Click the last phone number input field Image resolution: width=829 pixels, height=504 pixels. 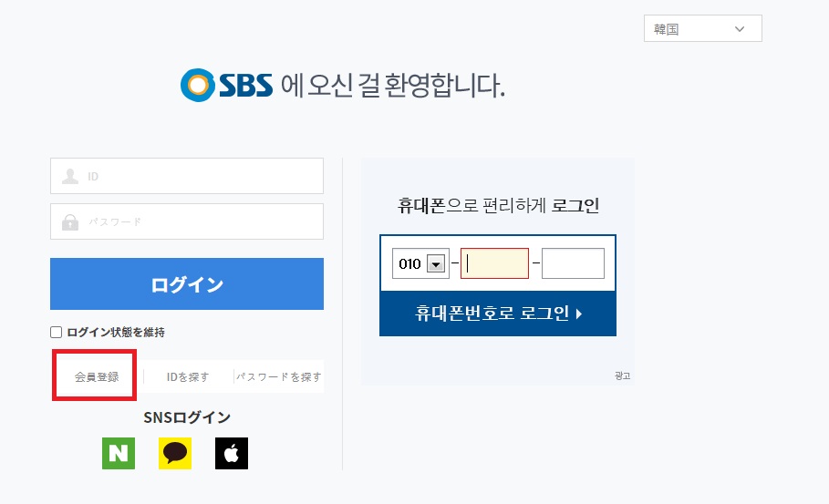point(573,263)
